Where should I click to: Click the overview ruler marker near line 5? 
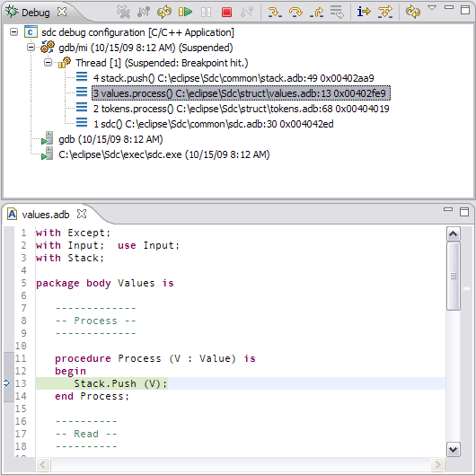tap(467, 288)
